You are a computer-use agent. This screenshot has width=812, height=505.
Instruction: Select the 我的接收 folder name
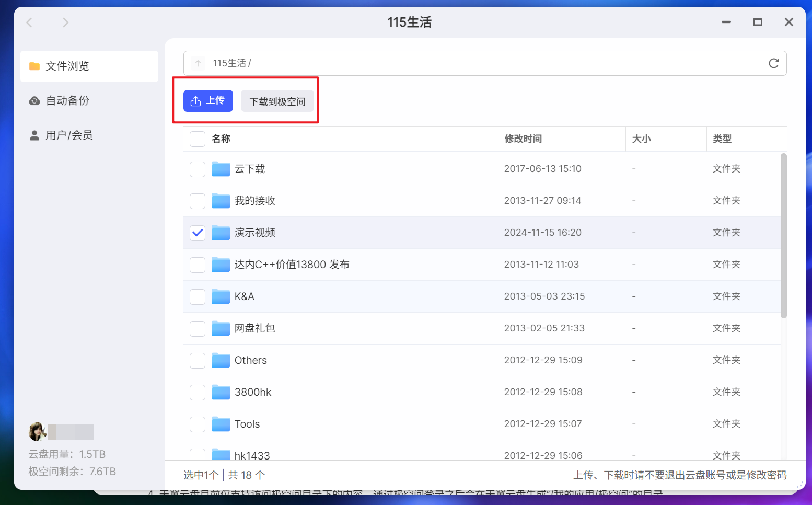point(255,201)
